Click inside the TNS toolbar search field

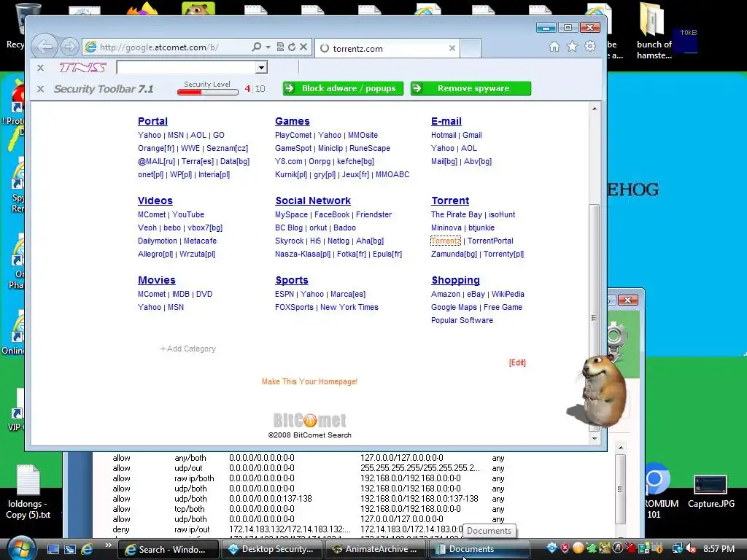coord(186,68)
